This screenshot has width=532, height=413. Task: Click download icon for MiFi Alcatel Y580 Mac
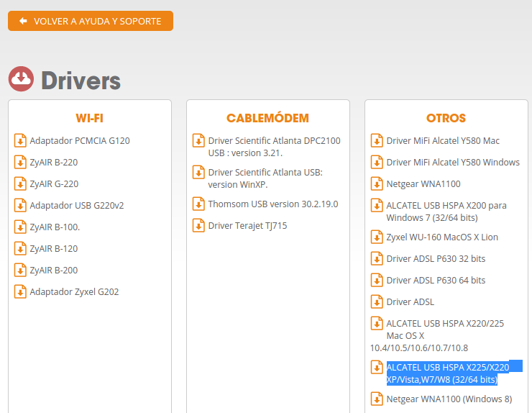377,140
